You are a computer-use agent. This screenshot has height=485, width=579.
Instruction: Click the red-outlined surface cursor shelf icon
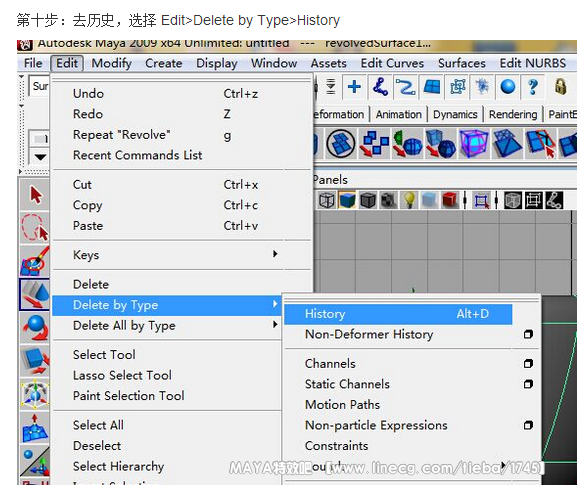tap(541, 143)
